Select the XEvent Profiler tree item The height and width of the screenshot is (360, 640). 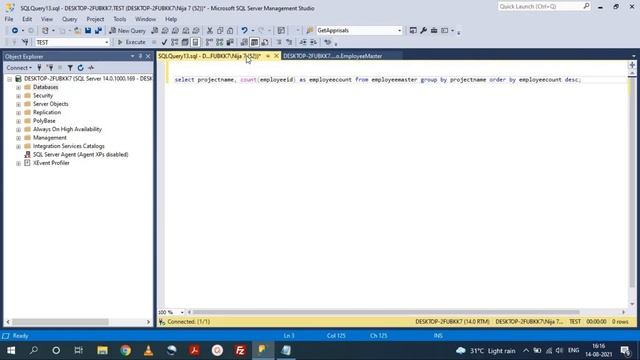[51, 163]
